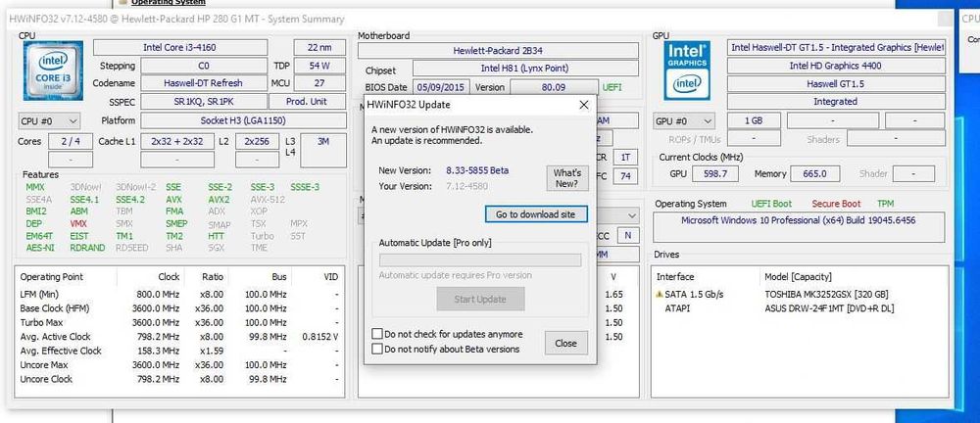This screenshot has height=423, width=980.
Task: Select the Haswell-DT Refresh codename field
Action: (x=204, y=83)
